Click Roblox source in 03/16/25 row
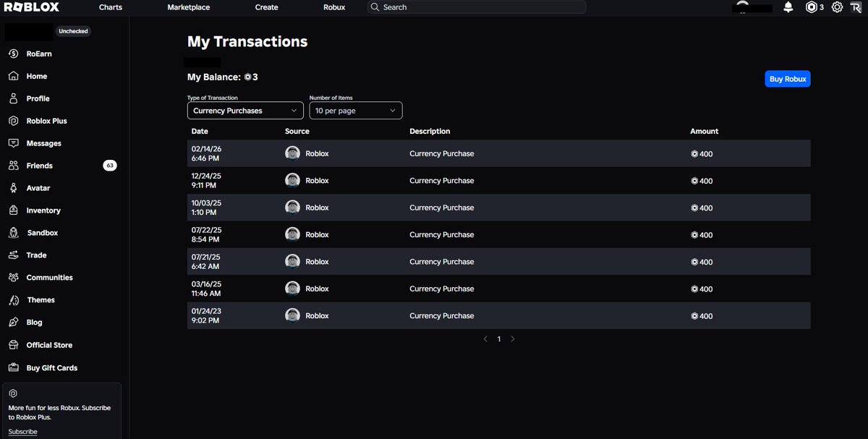 tap(317, 289)
